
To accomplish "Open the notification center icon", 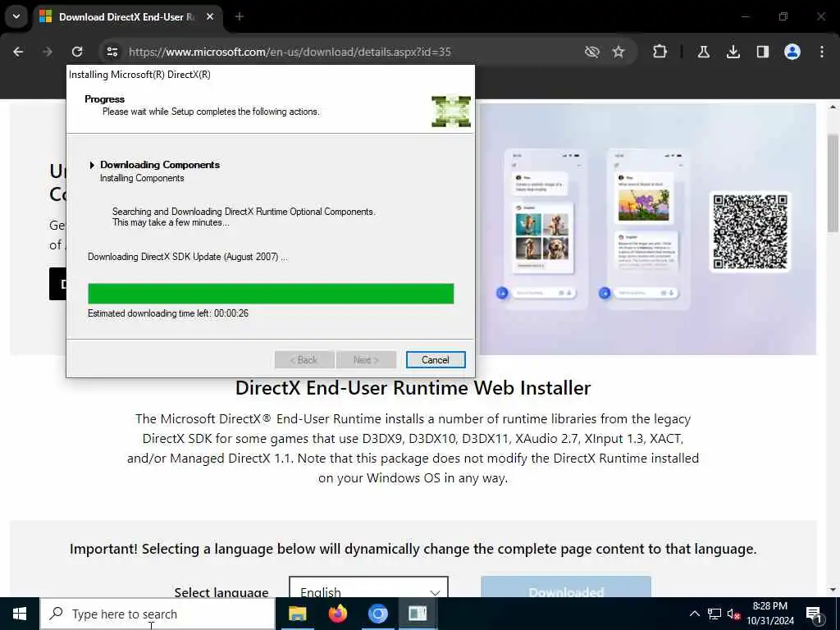I will 815,614.
